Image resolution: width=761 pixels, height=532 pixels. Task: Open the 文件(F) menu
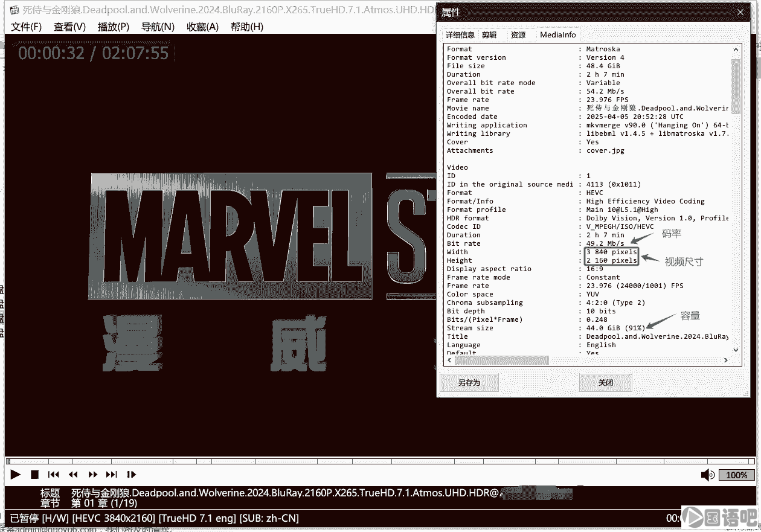point(27,27)
